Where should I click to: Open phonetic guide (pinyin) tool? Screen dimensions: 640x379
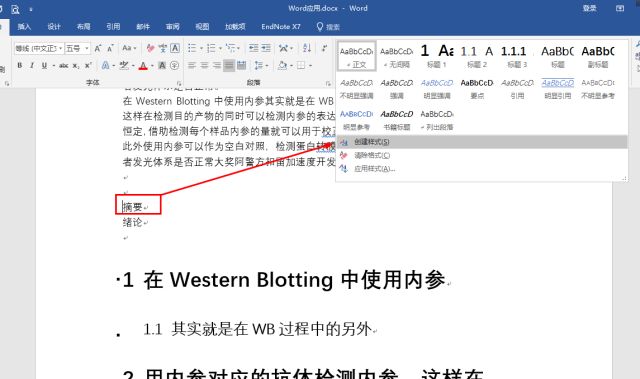point(163,48)
